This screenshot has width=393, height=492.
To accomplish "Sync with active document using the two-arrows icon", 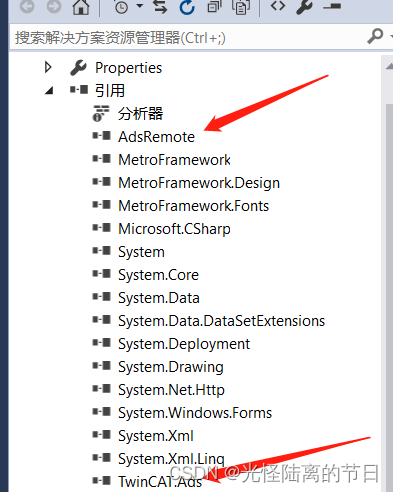I will (160, 6).
